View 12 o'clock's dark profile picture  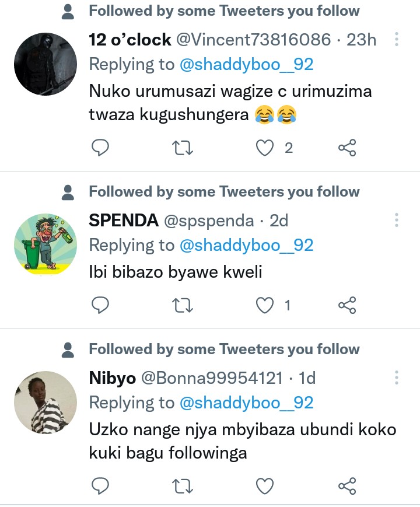pos(45,64)
